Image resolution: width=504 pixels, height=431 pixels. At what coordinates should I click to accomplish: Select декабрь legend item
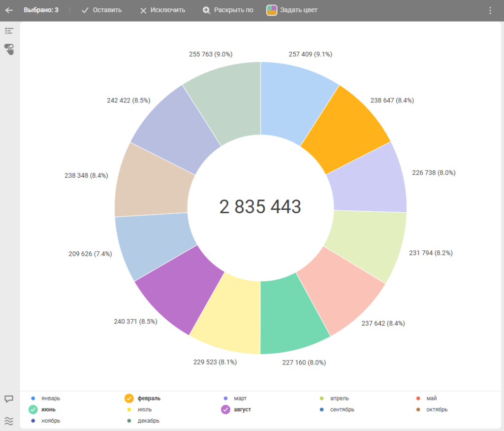148,421
